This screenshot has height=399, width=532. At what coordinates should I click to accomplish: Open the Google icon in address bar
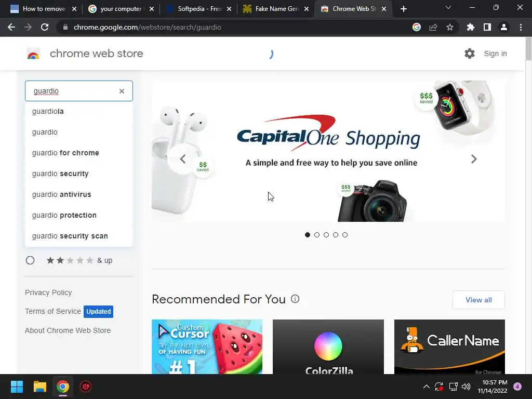pos(417,27)
